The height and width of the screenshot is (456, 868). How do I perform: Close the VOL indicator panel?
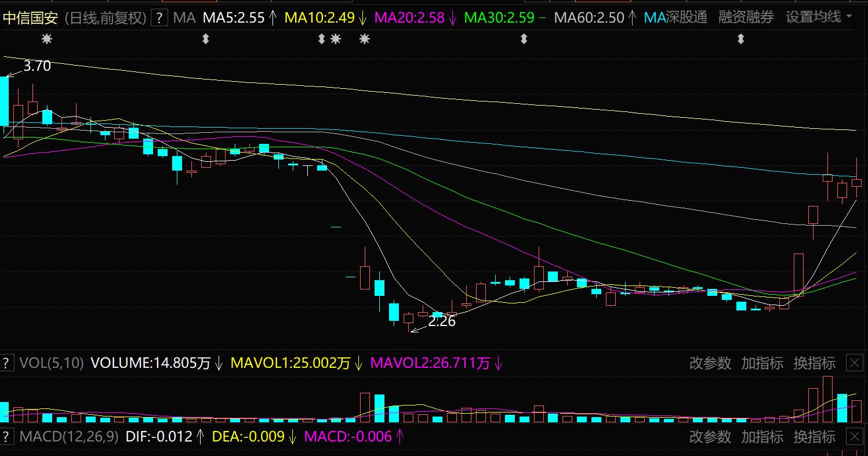(x=855, y=363)
